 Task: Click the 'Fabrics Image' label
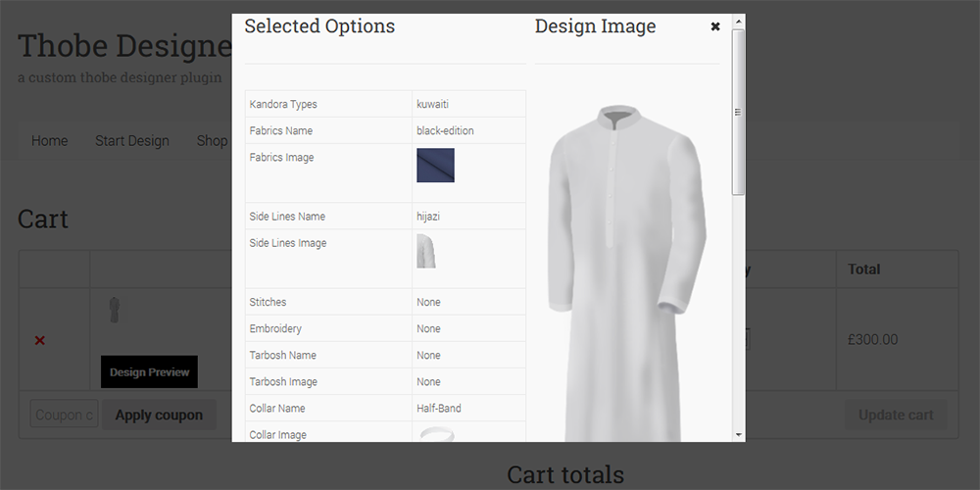281,158
